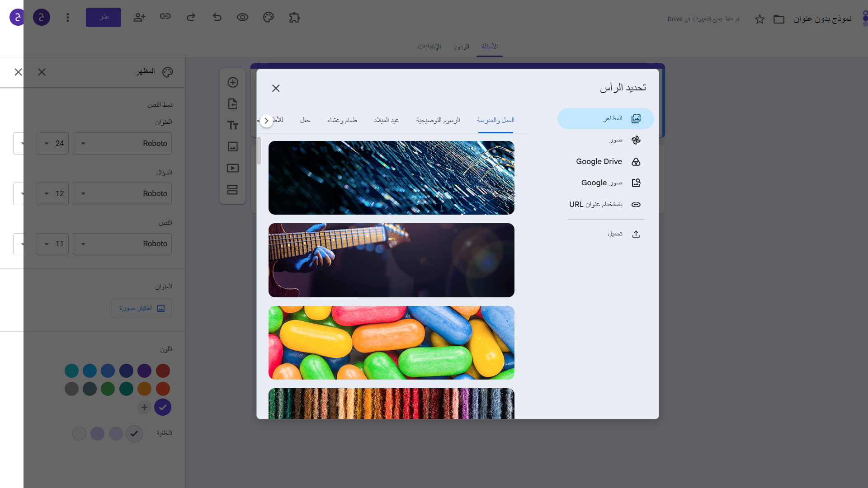Switch to العمل والمدرسة tab
The width and height of the screenshot is (868, 488).
(x=495, y=120)
